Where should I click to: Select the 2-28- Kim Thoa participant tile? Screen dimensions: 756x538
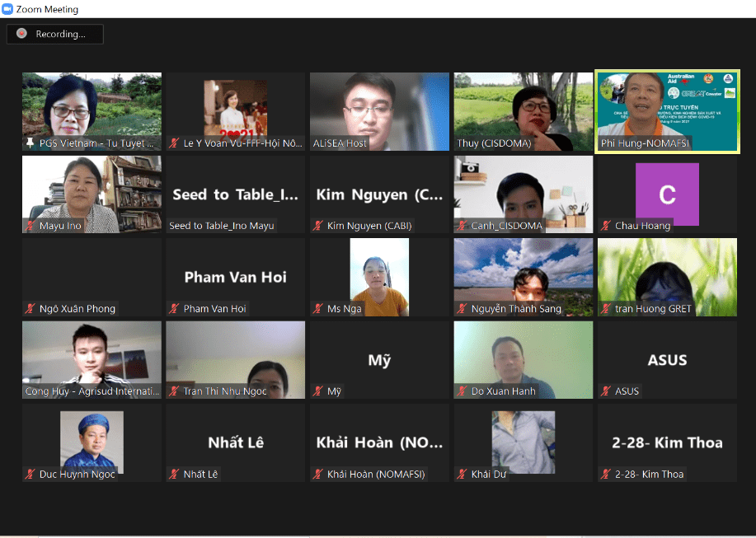click(667, 442)
